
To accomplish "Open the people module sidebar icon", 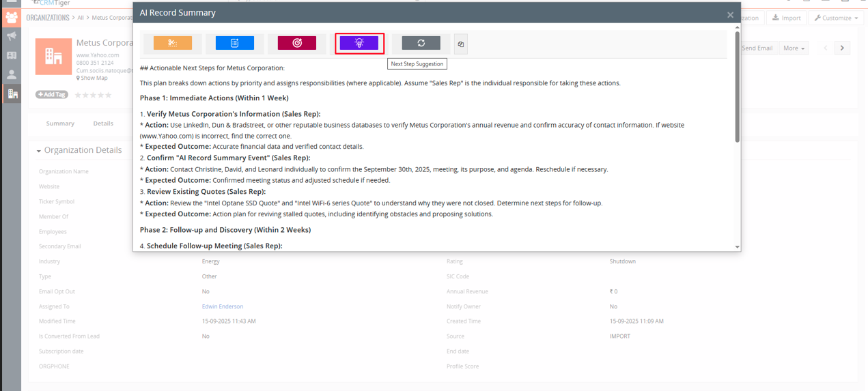I will click(12, 17).
